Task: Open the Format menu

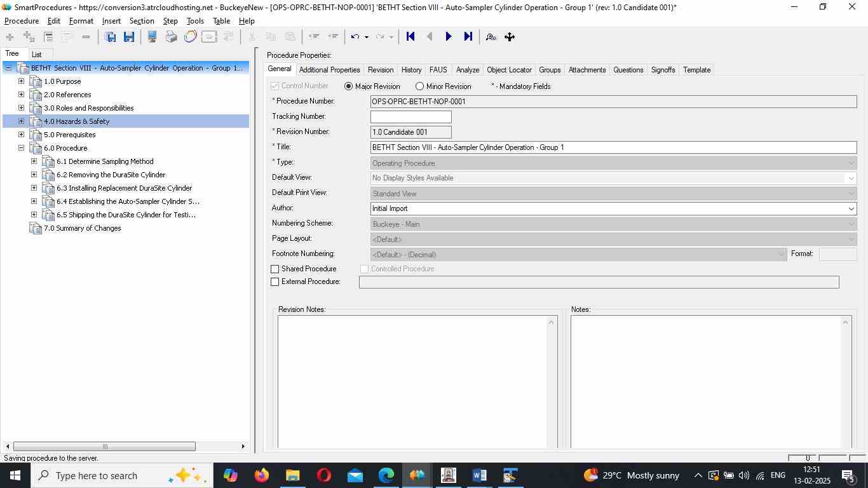Action: [81, 21]
